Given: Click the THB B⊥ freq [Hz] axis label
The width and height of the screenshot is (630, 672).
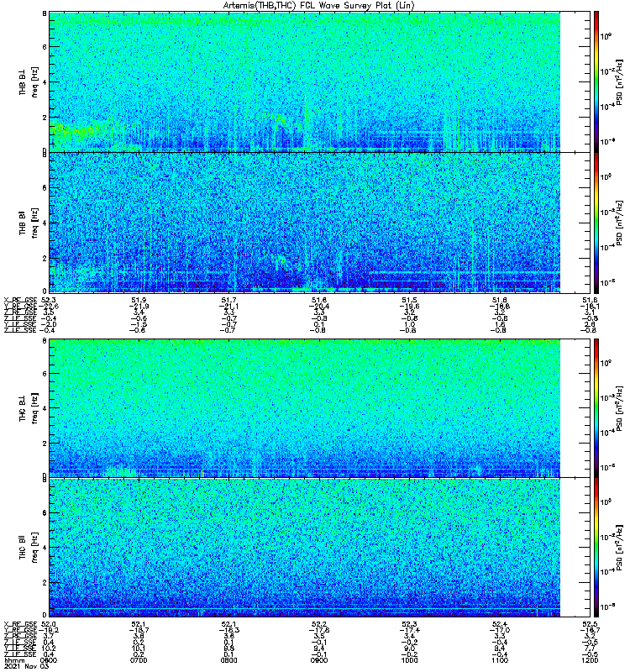Looking at the screenshot, I should pyautogui.click(x=29, y=81).
